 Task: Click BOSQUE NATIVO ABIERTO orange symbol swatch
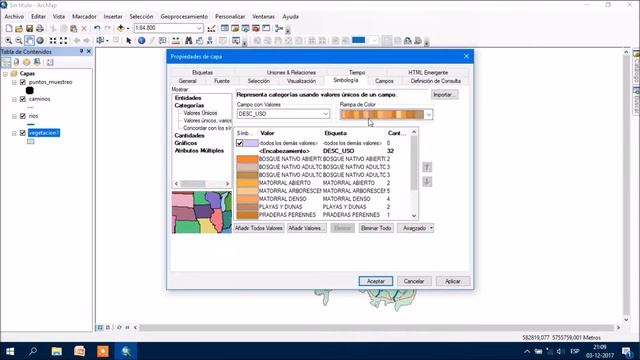[x=247, y=159]
